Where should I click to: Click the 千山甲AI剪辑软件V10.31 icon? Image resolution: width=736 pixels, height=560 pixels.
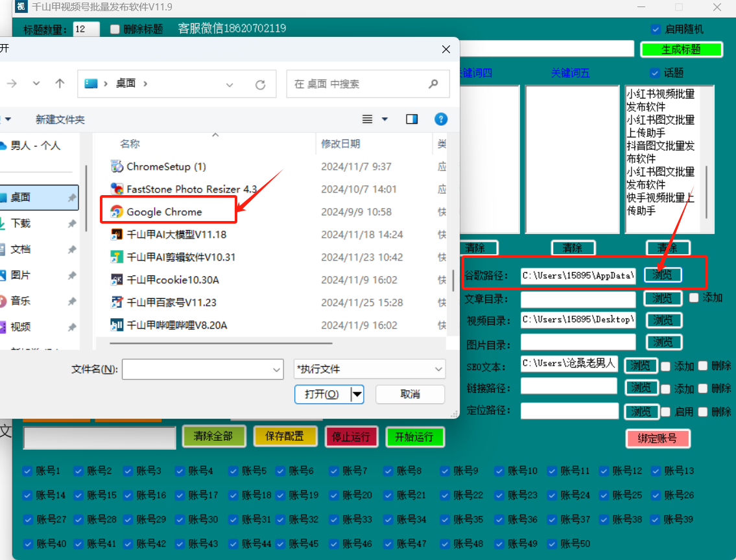tap(117, 257)
